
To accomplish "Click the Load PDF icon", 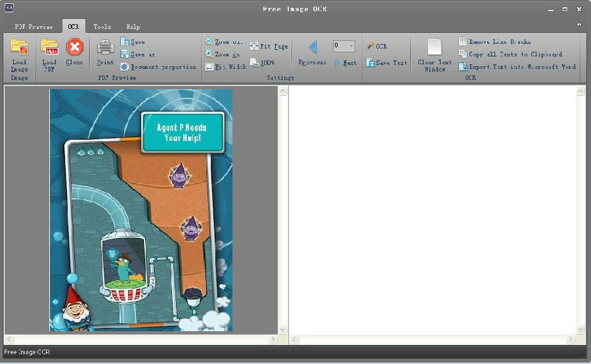I will [49, 47].
